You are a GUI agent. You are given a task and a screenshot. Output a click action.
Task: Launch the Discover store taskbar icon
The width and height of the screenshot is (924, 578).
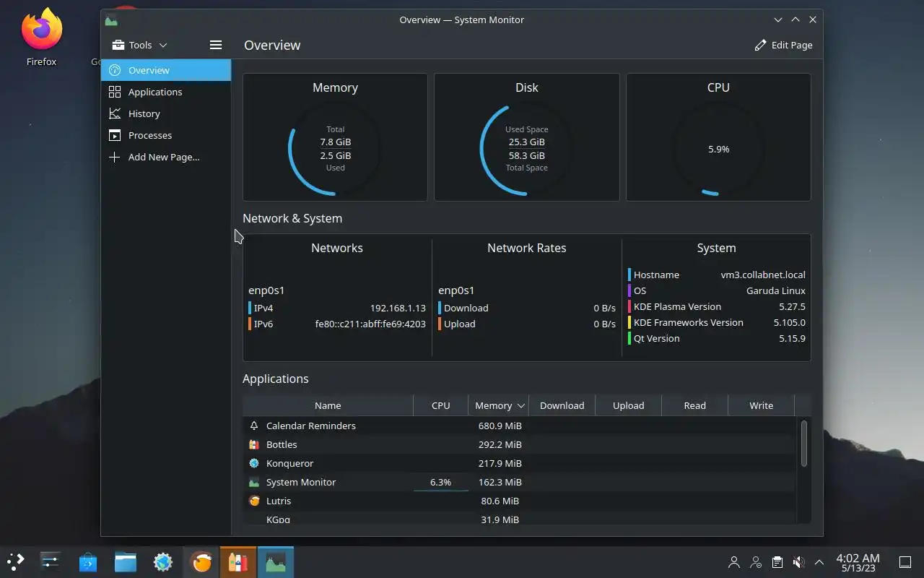tap(88, 561)
